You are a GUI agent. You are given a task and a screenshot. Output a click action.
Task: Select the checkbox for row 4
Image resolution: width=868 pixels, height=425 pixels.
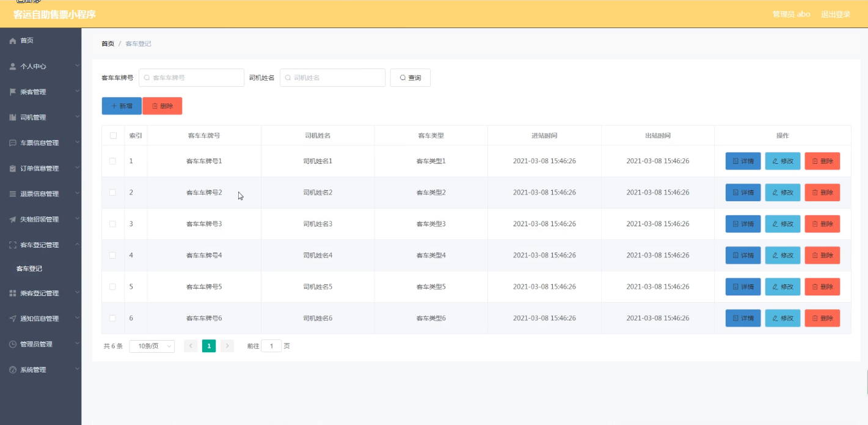tap(112, 256)
